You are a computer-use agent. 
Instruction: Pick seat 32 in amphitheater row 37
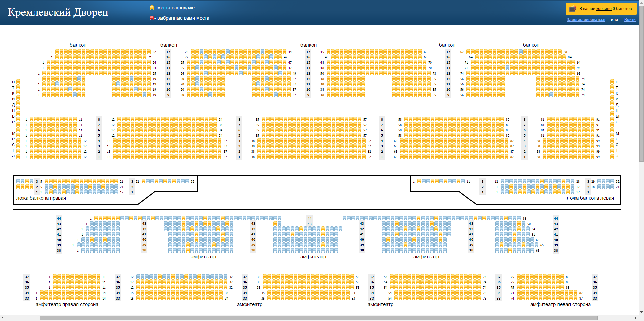tap(226, 277)
